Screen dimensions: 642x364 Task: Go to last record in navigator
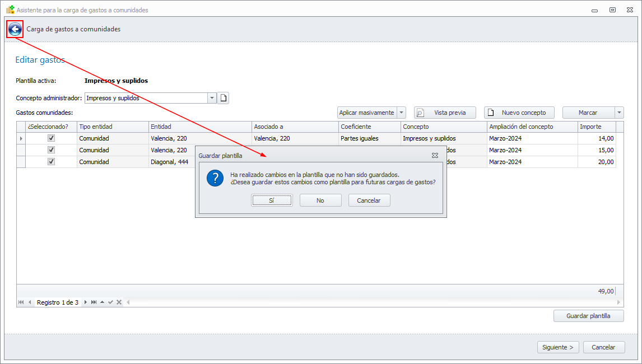[x=94, y=302]
